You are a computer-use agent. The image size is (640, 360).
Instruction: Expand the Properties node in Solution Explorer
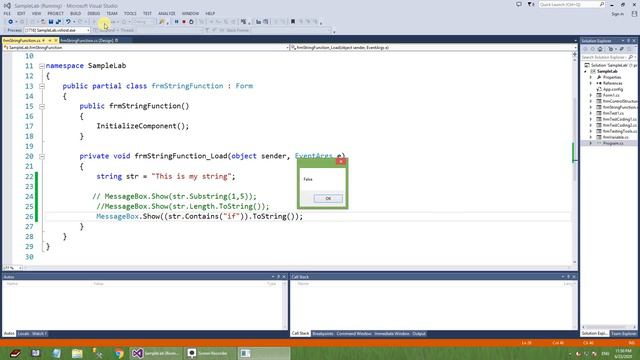(591, 77)
